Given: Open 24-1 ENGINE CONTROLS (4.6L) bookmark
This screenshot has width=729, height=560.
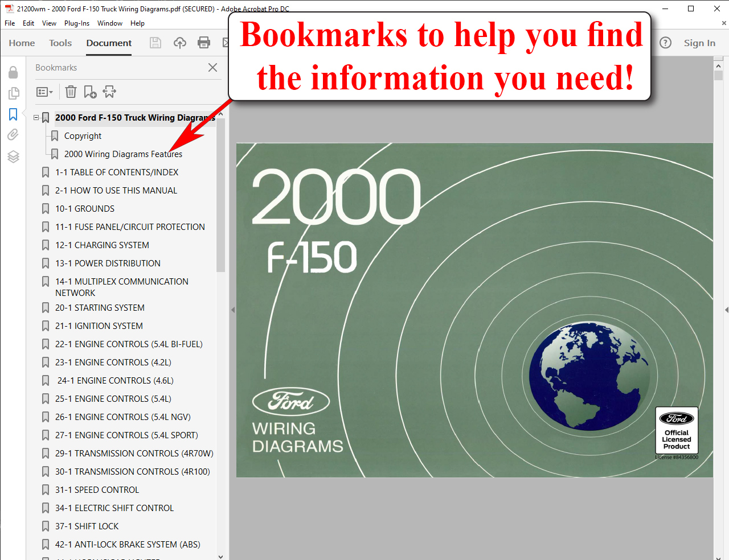Looking at the screenshot, I should 116,381.
